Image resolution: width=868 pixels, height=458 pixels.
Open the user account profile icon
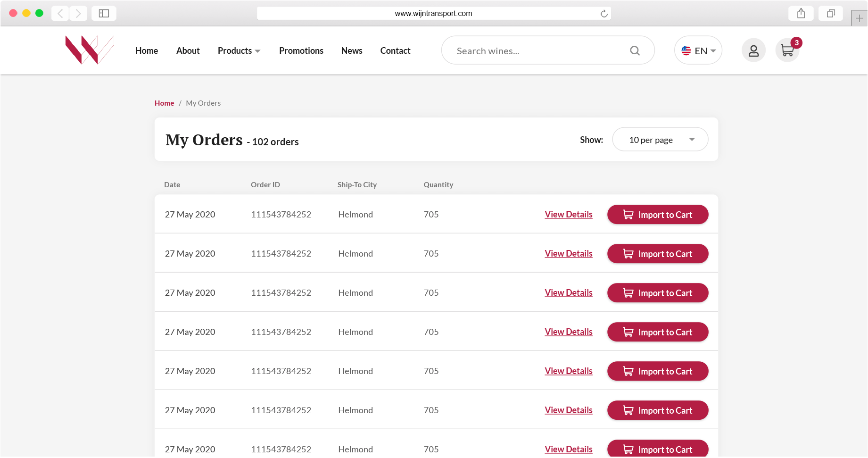753,50
